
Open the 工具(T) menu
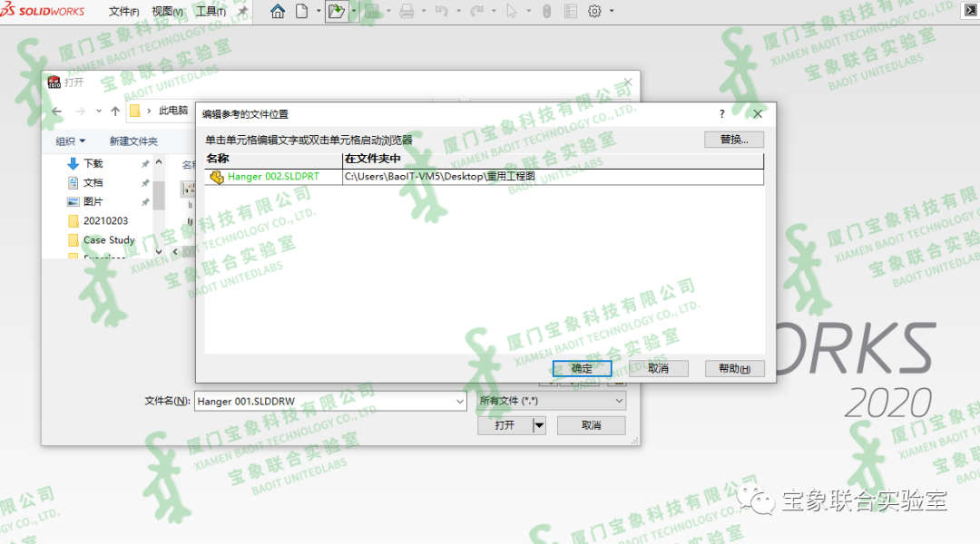[x=211, y=11]
